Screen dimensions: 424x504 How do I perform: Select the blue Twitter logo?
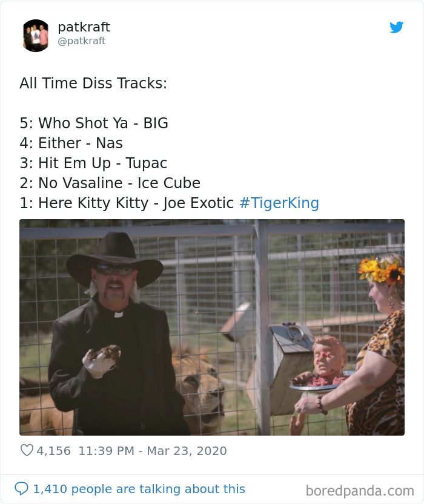tap(397, 27)
